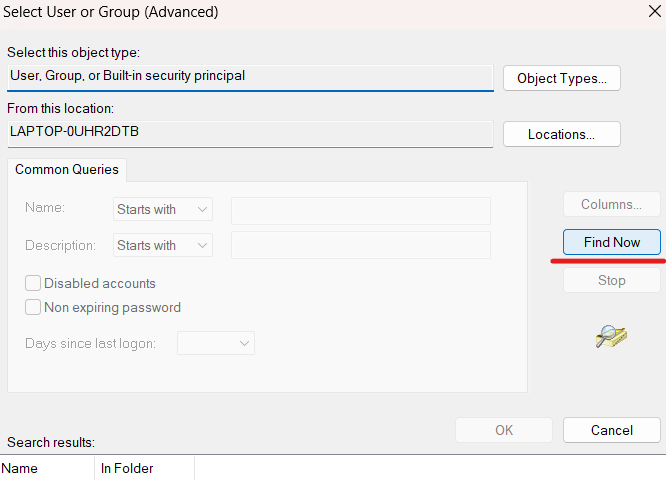Click the object type field
The image size is (666, 495).
tap(250, 78)
